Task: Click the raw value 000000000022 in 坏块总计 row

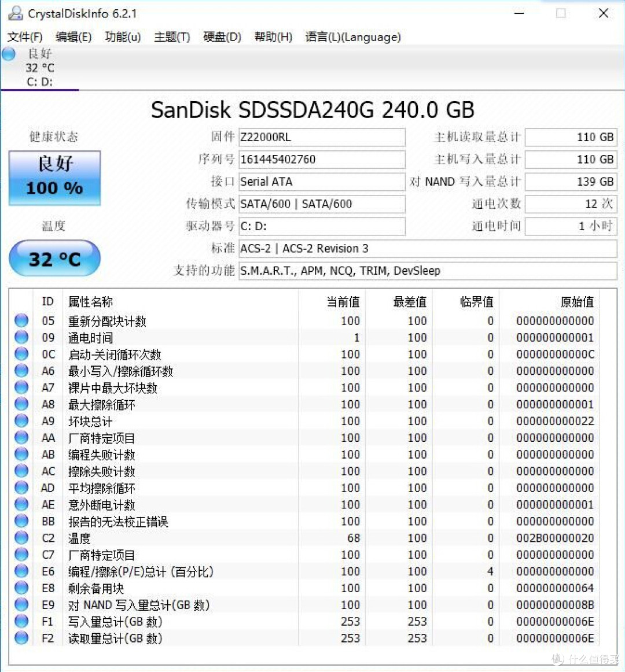Action: click(555, 421)
